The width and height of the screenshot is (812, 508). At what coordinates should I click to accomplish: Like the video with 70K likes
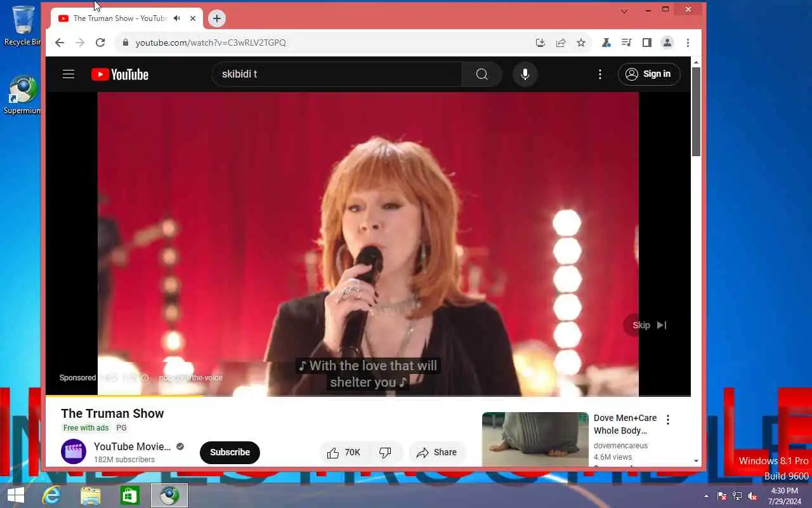[344, 453]
